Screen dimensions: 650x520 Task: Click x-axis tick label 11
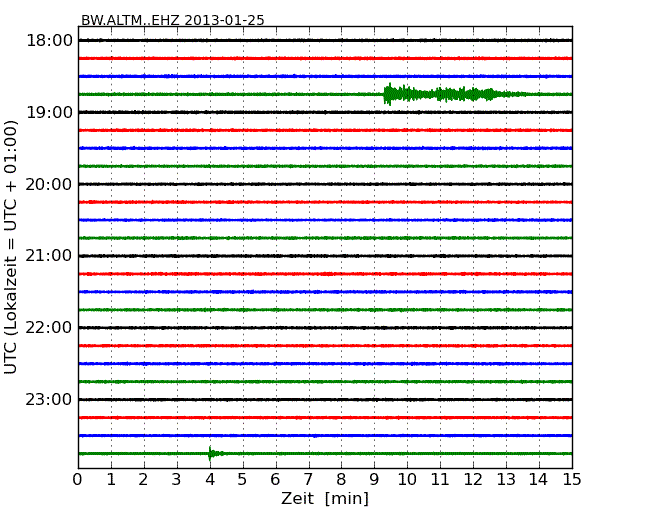[440, 480]
